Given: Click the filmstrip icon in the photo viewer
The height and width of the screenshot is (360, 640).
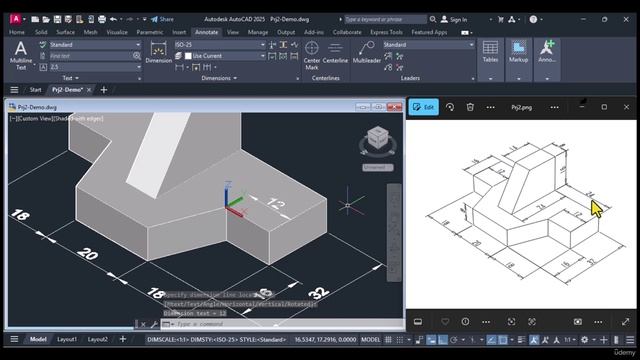Looking at the screenshot, I should (x=418, y=322).
